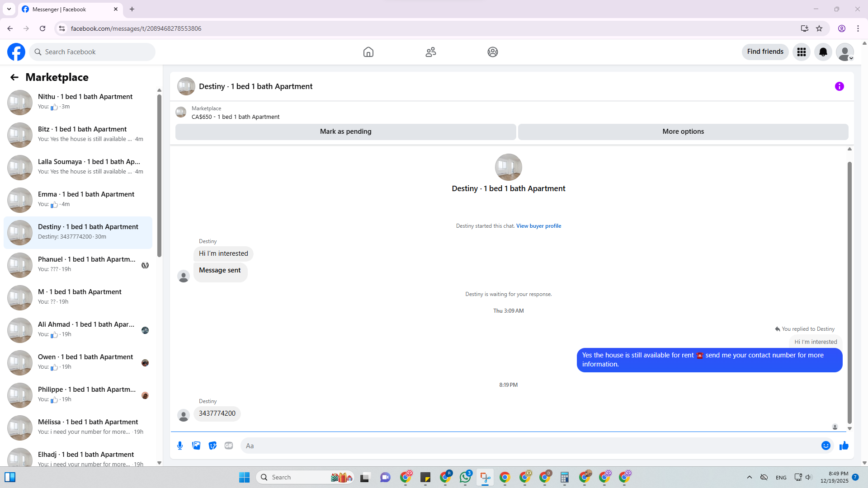Screen dimensions: 868x488
Task: Open the Friends tab
Action: (x=430, y=52)
